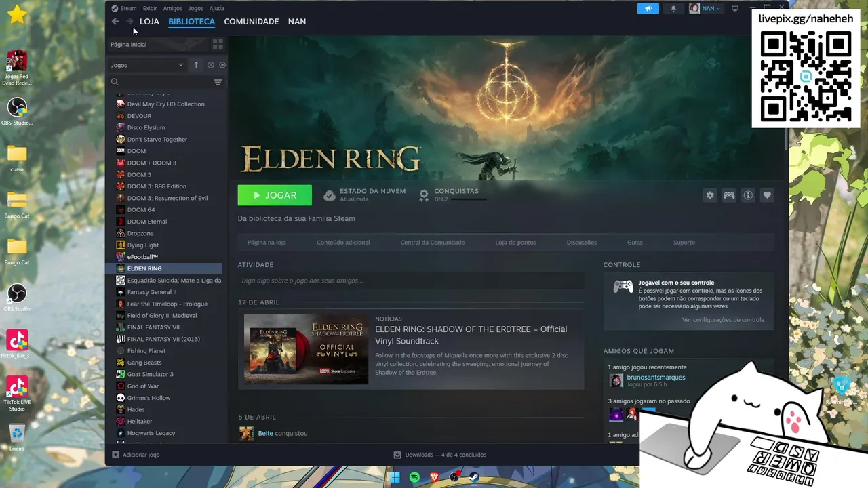Click the Estado da Nuvem cloud status
Viewport: 868px width, 488px height.
tap(365, 195)
